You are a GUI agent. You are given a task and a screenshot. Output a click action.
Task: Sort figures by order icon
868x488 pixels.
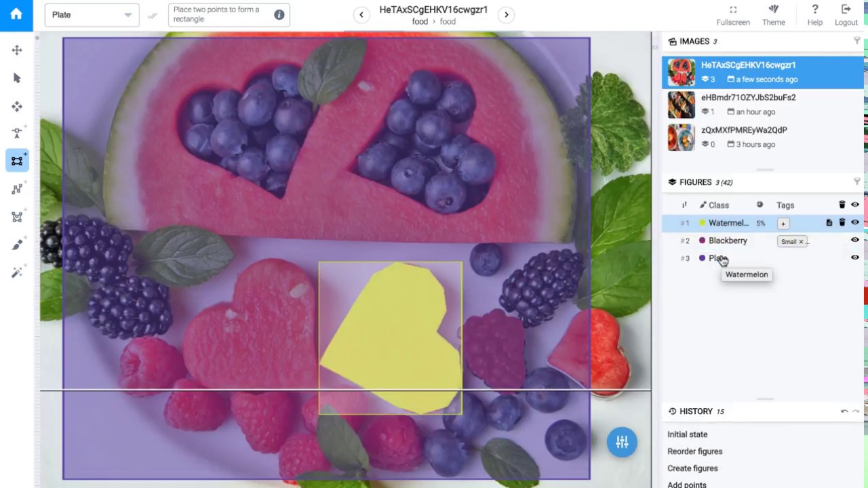click(684, 205)
